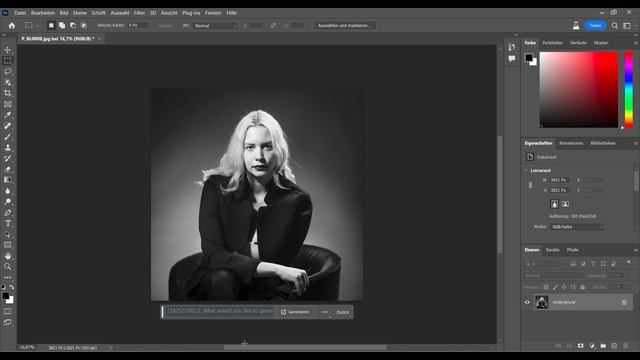This screenshot has width=640, height=360.
Task: Choose New selection mode in options bar
Action: pyautogui.click(x=51, y=25)
